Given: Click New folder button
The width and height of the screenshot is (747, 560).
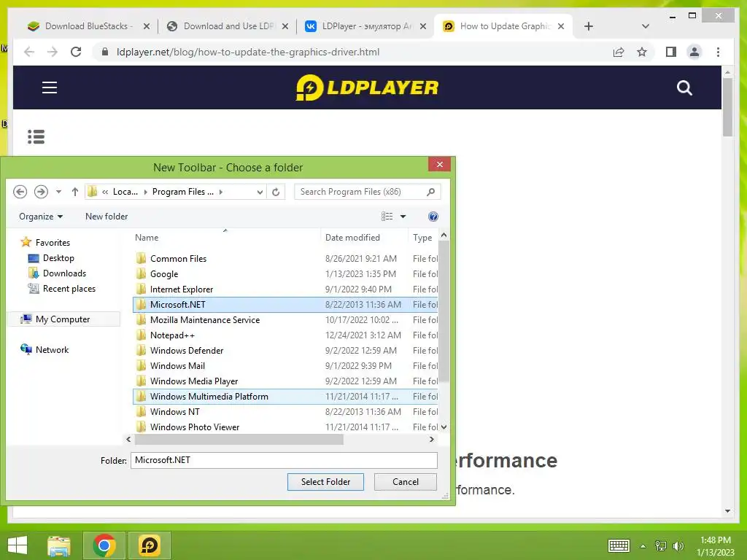Looking at the screenshot, I should [107, 217].
